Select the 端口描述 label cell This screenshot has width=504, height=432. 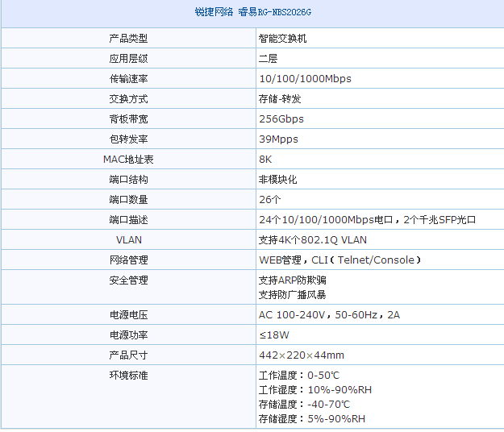(128, 220)
